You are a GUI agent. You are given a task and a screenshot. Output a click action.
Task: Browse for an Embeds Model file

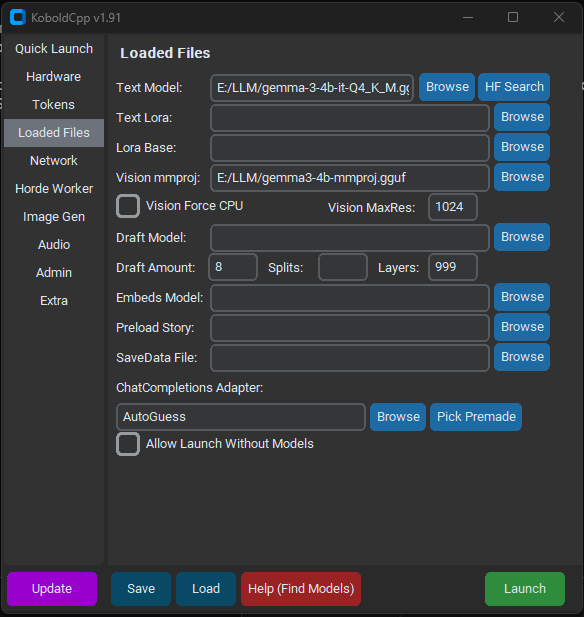(x=522, y=297)
